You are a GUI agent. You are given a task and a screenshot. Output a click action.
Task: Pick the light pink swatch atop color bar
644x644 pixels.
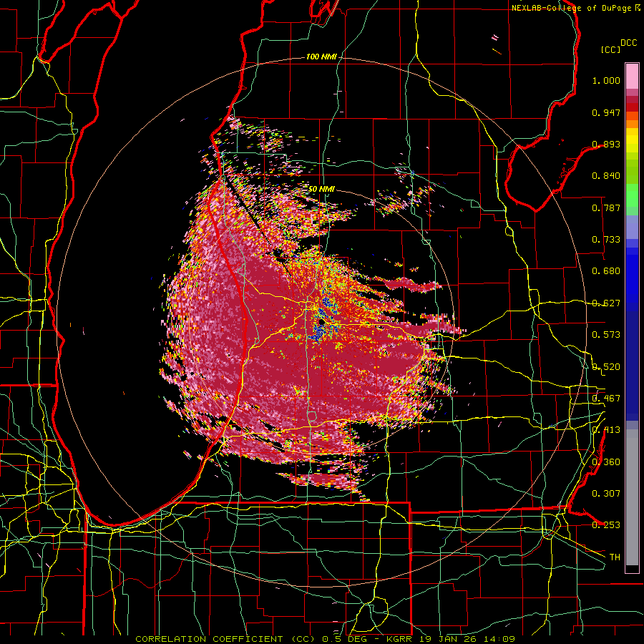pyautogui.click(x=632, y=76)
